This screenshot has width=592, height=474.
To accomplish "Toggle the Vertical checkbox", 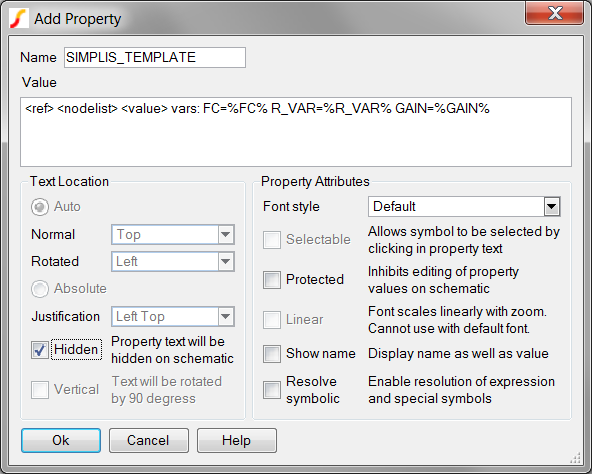I will tap(40, 390).
